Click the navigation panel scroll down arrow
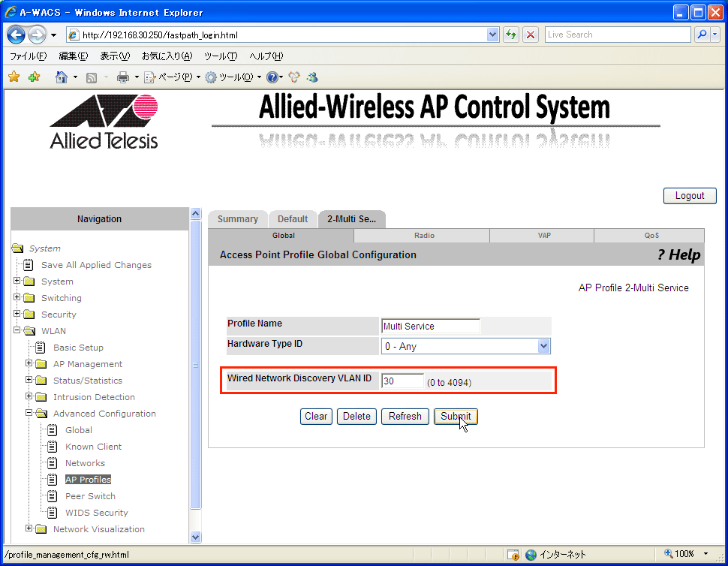The image size is (728, 566). pos(195,537)
